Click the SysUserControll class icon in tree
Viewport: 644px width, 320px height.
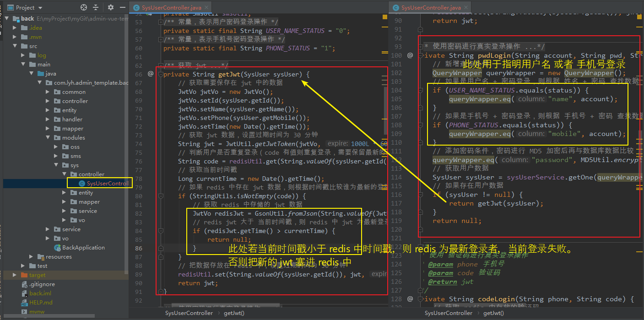click(x=81, y=183)
